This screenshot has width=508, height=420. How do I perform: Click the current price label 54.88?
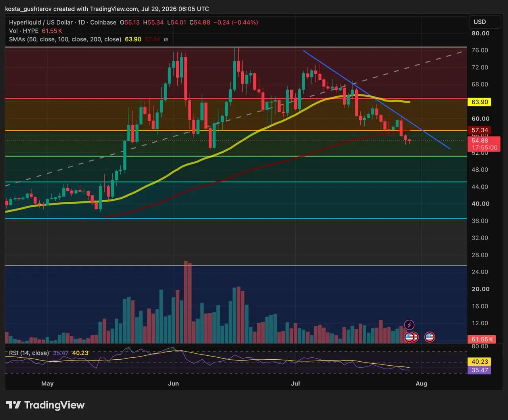point(480,140)
